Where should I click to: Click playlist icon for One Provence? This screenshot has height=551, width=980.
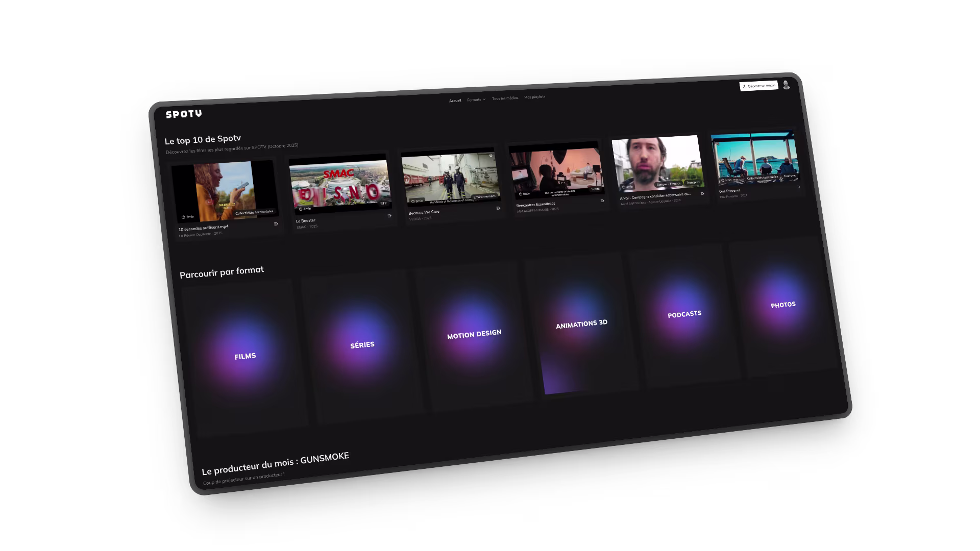798,187
